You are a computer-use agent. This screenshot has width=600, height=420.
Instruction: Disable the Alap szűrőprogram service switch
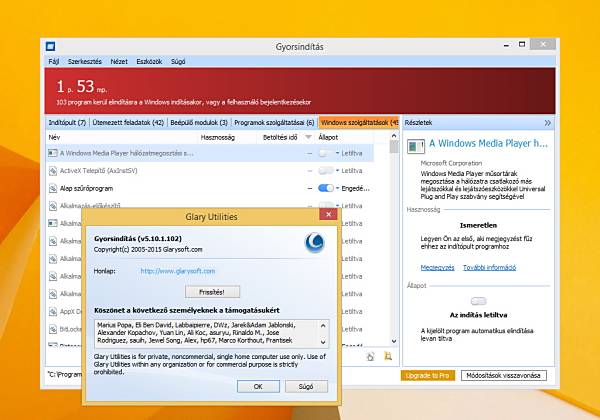pos(325,188)
